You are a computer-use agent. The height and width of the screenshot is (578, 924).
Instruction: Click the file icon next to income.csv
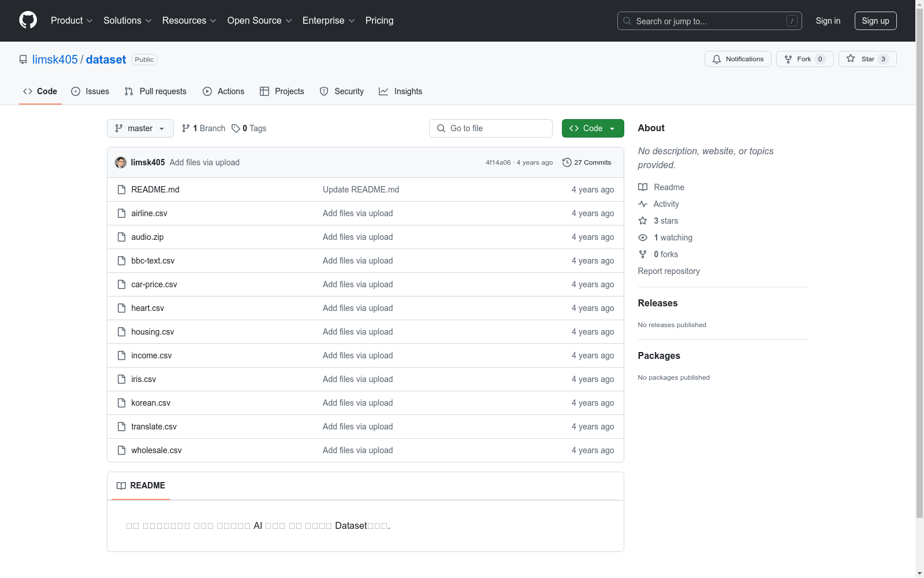[121, 355]
